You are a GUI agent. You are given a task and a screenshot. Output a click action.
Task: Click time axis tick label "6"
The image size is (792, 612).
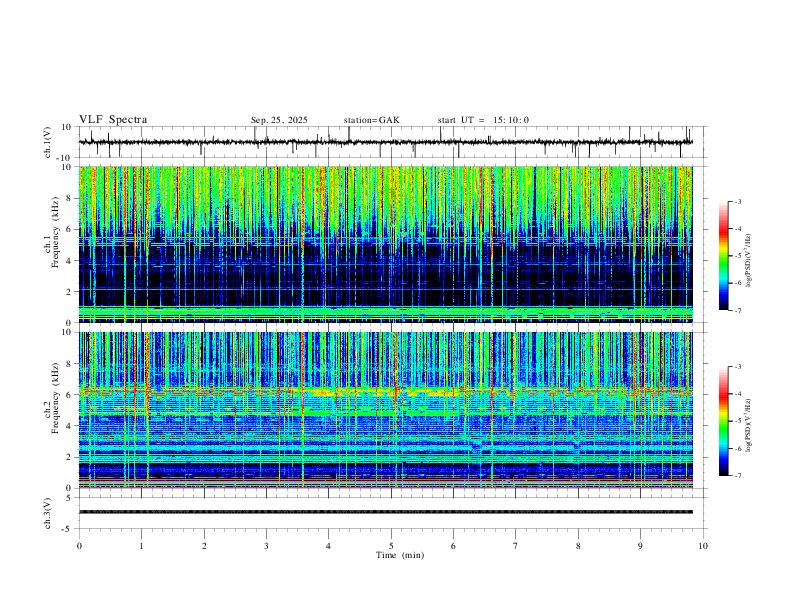point(453,546)
